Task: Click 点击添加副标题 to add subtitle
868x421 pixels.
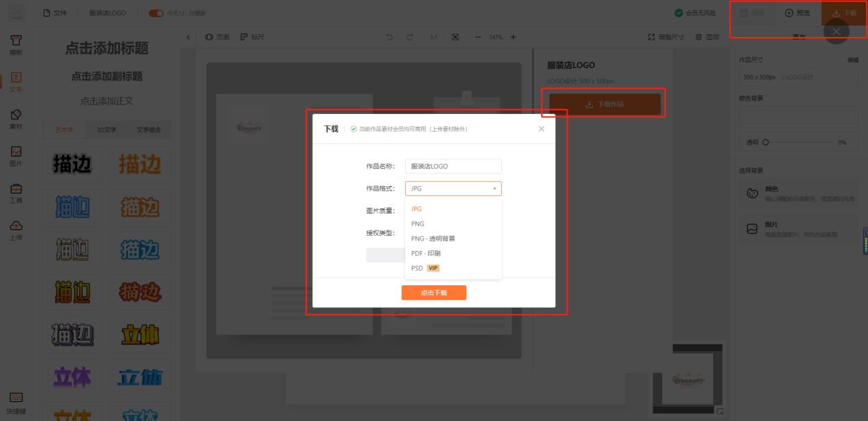Action: pos(107,76)
